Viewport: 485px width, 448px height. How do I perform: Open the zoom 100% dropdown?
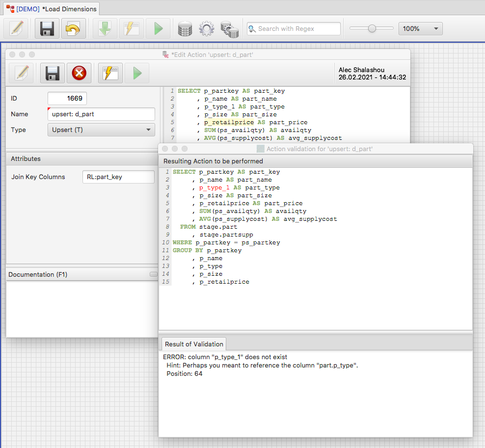421,29
